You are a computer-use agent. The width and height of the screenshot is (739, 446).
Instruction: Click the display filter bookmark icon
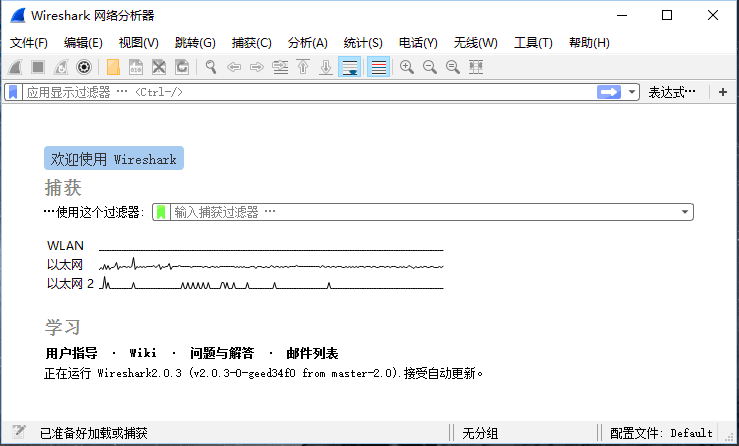pyautogui.click(x=13, y=92)
